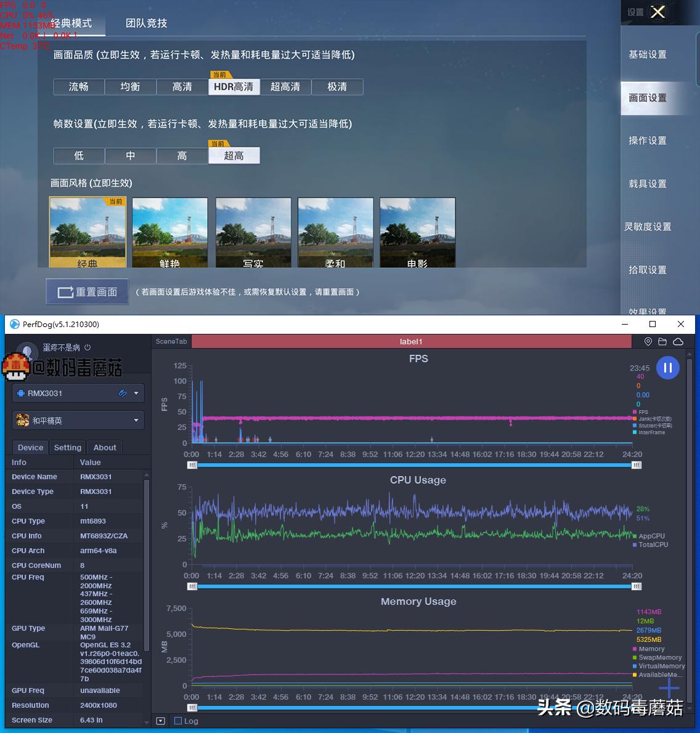Screen dimensions: 700x733
Task: Open the bottom-left arrow dropdown button
Action: point(160,721)
